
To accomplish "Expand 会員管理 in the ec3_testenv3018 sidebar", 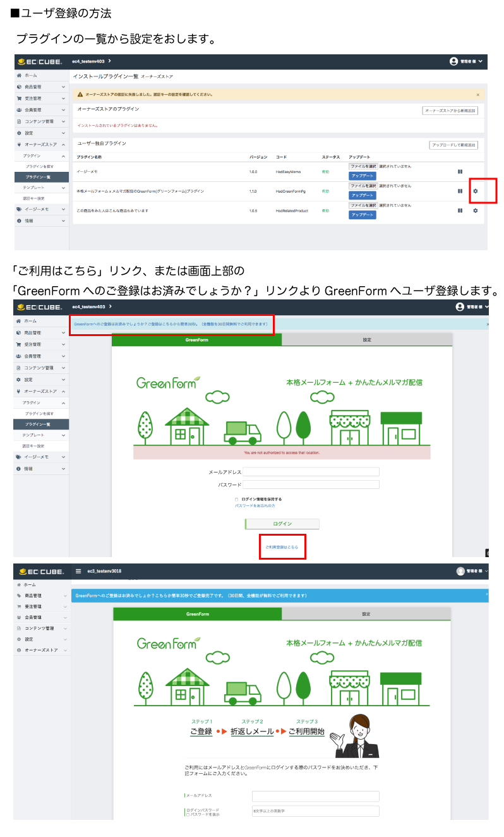I will [x=41, y=617].
